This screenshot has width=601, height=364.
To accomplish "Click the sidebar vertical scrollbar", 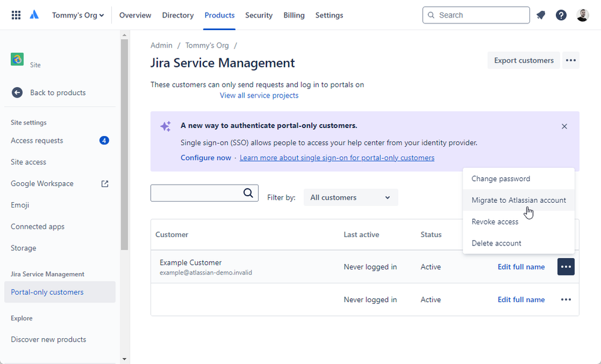I will pyautogui.click(x=125, y=144).
